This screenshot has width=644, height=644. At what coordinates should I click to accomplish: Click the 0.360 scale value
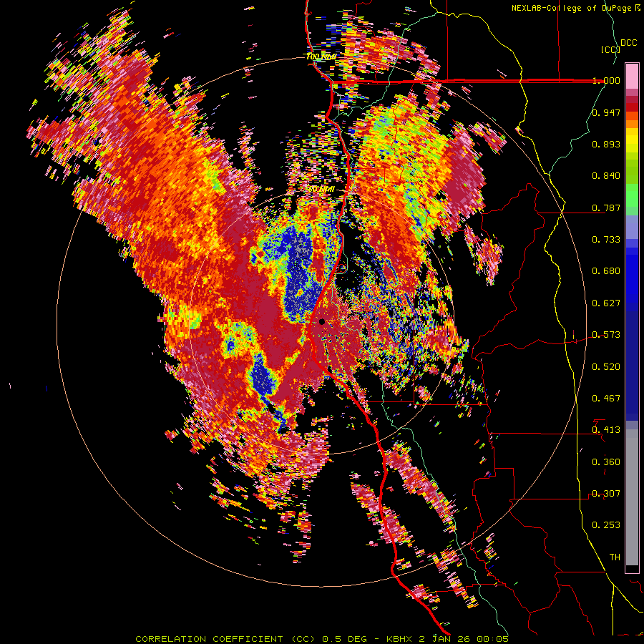pyautogui.click(x=606, y=462)
